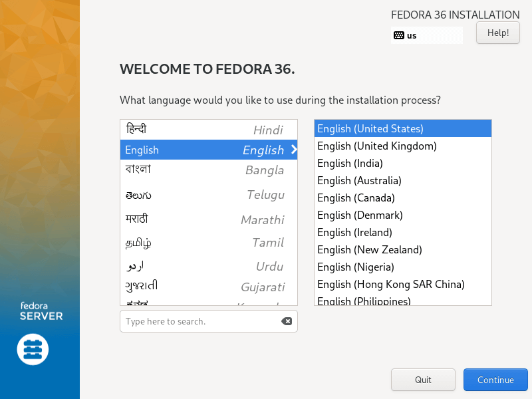Select Hindi from the language list
The height and width of the screenshot is (399, 532).
[x=208, y=130]
